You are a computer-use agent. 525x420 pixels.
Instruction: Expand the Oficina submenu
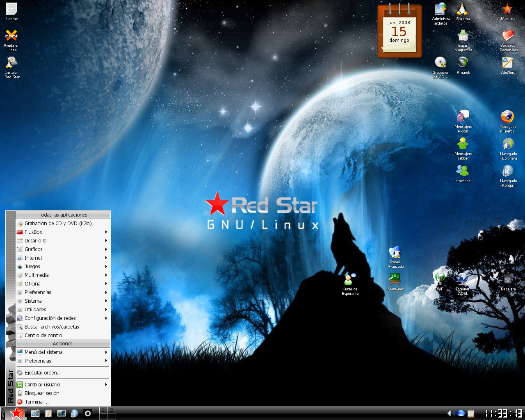click(x=63, y=284)
